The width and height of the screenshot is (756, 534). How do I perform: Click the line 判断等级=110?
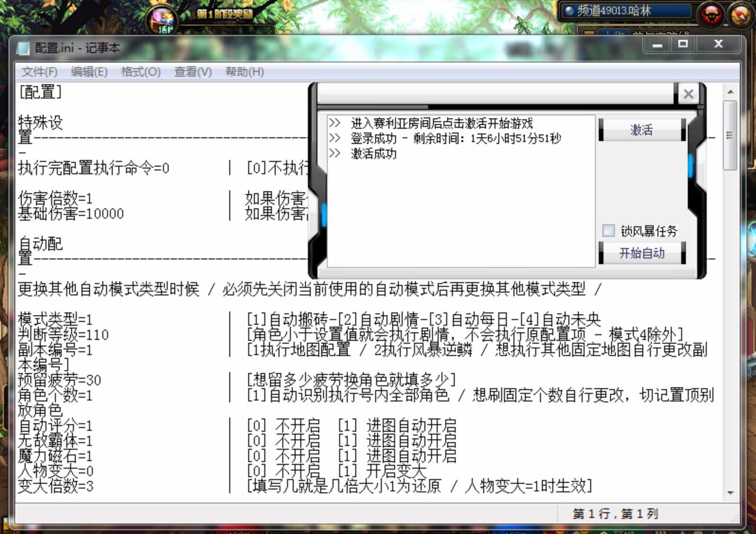[63, 335]
